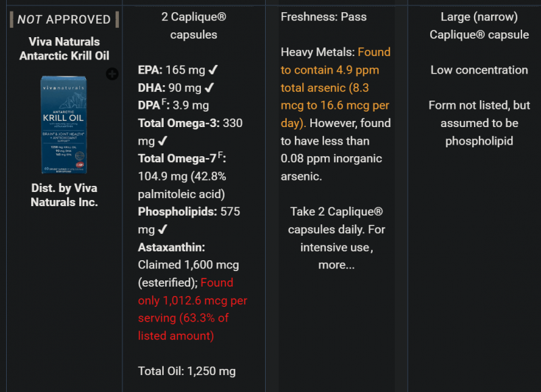Click the "Form not listed" phospholipid note
Screen dimensions: 541x392
point(479,123)
